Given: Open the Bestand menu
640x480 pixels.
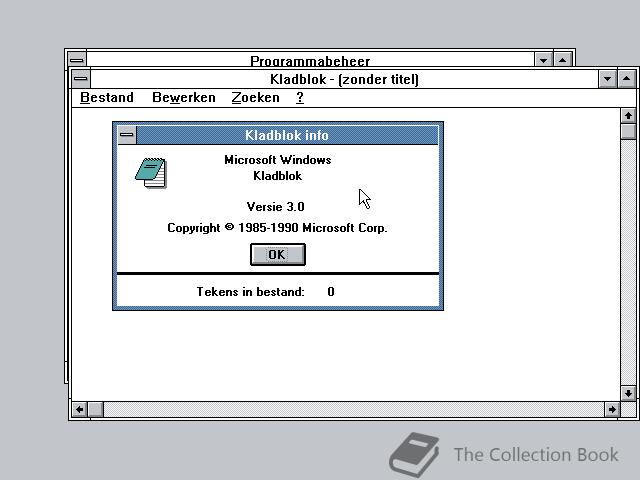Looking at the screenshot, I should coord(107,98).
